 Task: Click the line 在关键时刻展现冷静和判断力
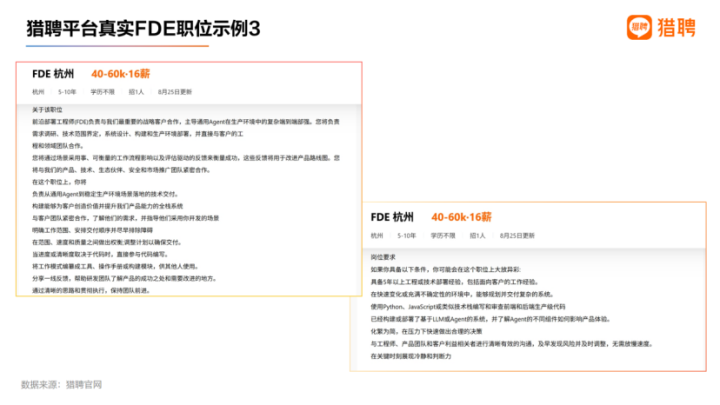click(411, 356)
